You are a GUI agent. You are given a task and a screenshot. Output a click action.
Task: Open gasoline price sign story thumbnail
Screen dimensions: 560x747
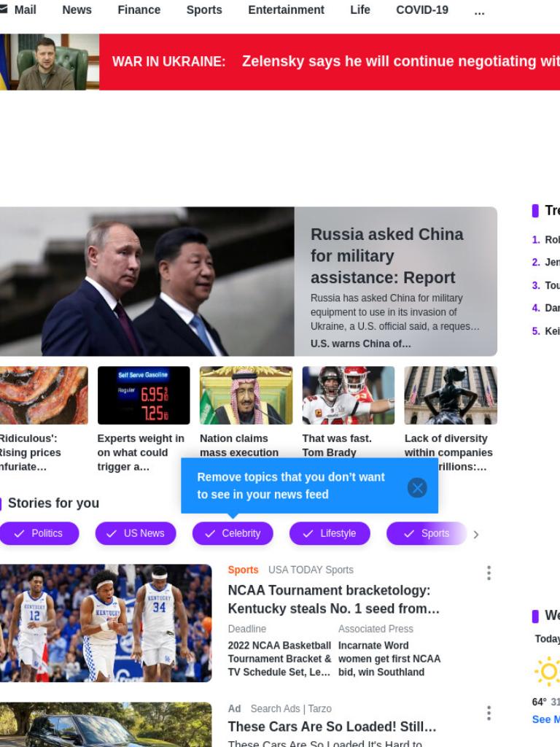coord(144,395)
